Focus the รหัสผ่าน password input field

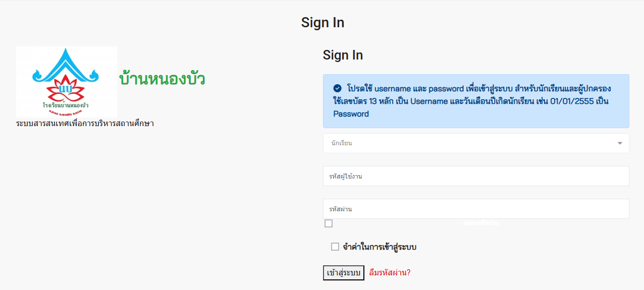[476, 209]
